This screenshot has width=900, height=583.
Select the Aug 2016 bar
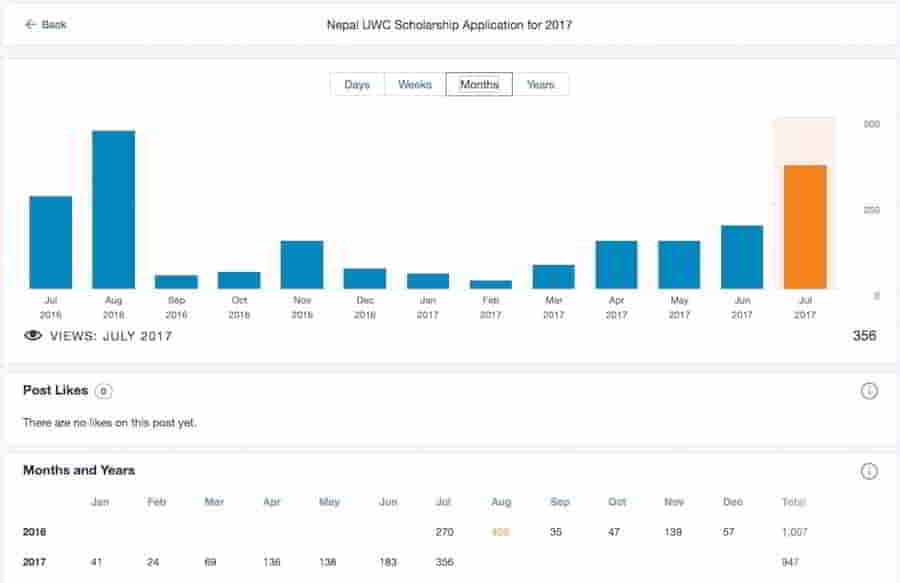(x=114, y=209)
